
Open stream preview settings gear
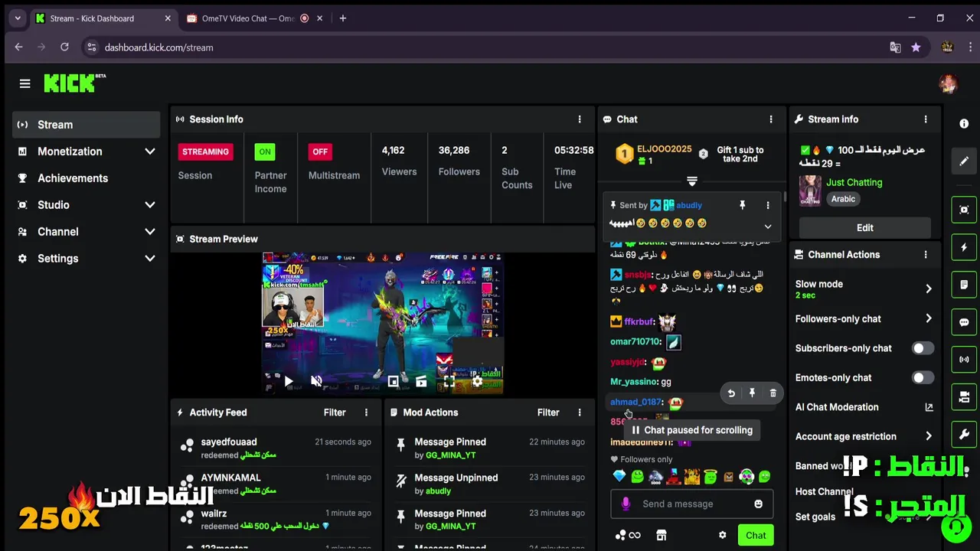point(477,380)
